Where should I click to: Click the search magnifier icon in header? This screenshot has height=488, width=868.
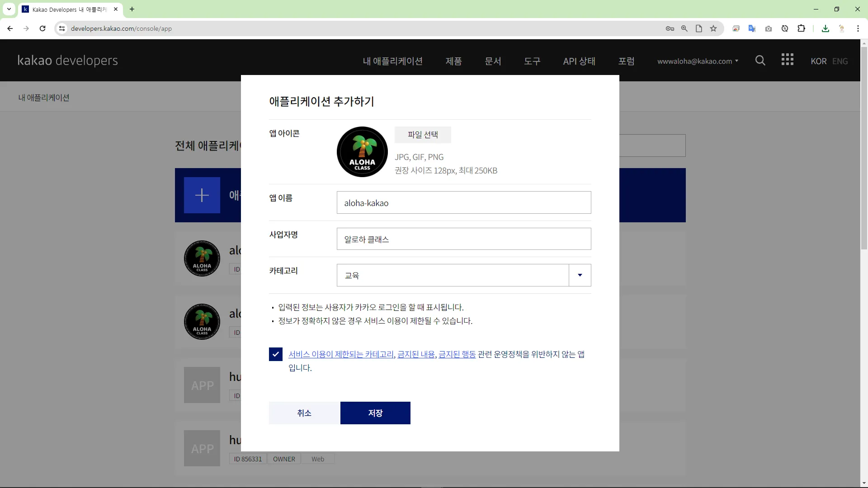(760, 61)
